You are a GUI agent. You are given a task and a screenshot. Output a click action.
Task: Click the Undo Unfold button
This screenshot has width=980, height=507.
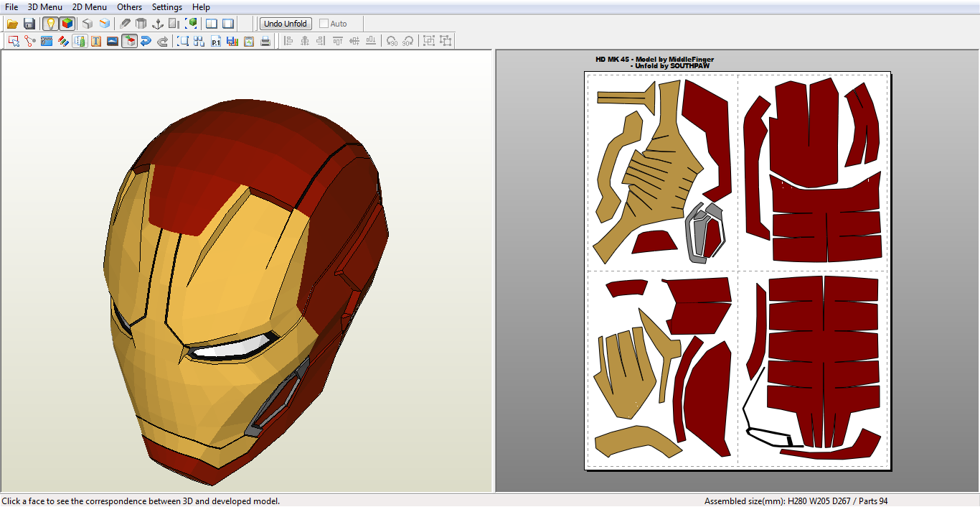coord(286,24)
